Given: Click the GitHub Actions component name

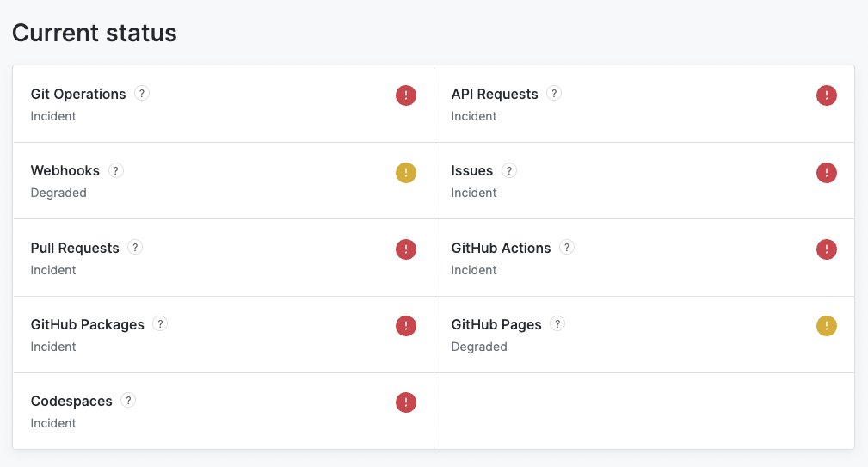Looking at the screenshot, I should click(501, 248).
